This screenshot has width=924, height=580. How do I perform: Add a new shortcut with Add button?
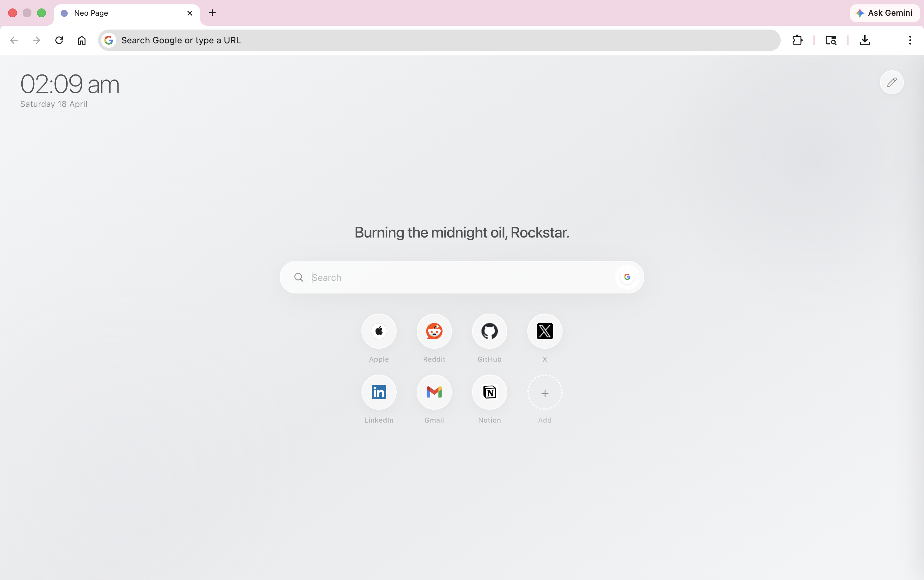[x=544, y=392]
